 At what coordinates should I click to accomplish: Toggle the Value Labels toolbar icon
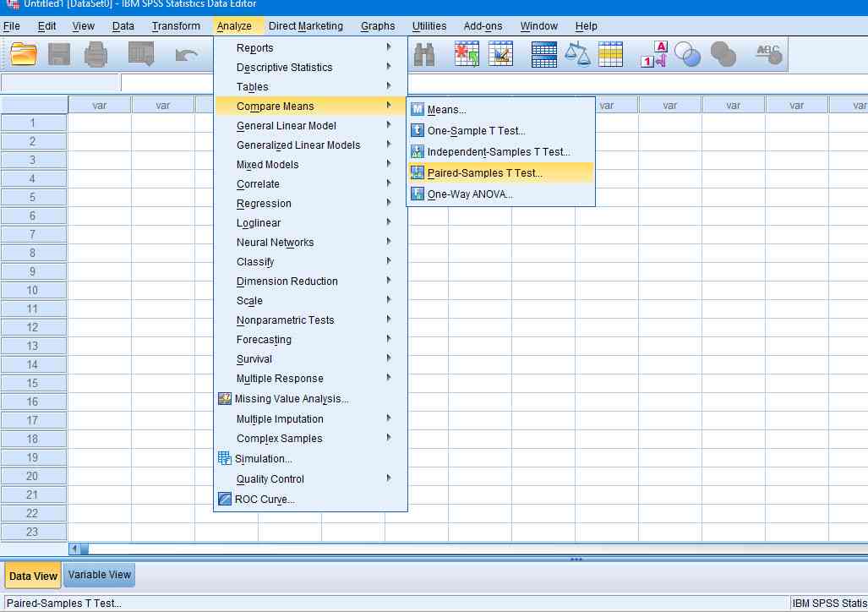(654, 54)
